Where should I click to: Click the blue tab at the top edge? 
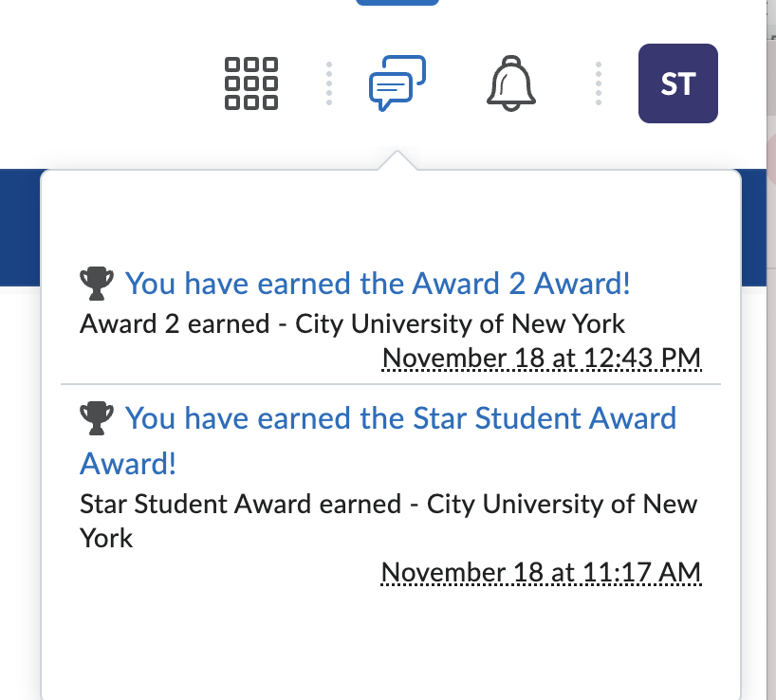pos(397,3)
